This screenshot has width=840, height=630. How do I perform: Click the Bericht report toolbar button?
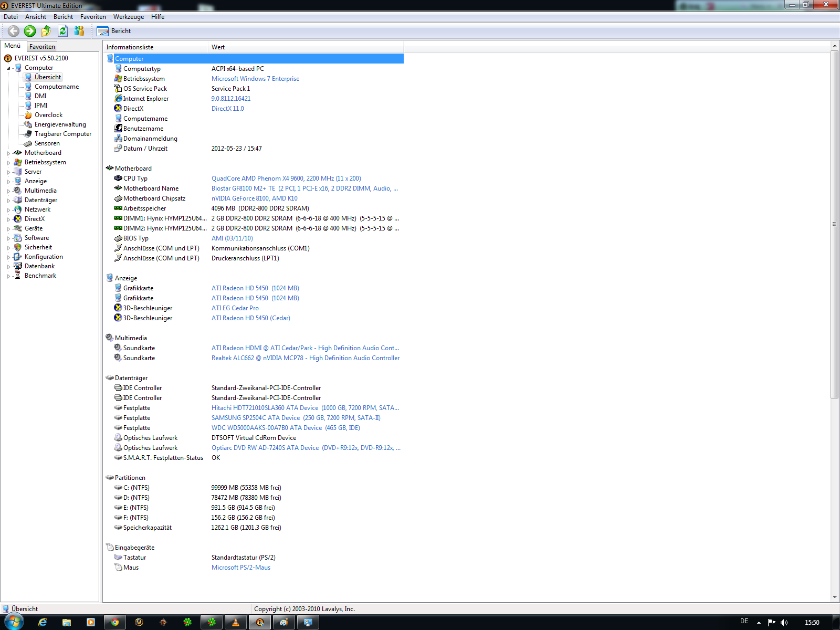coord(114,31)
